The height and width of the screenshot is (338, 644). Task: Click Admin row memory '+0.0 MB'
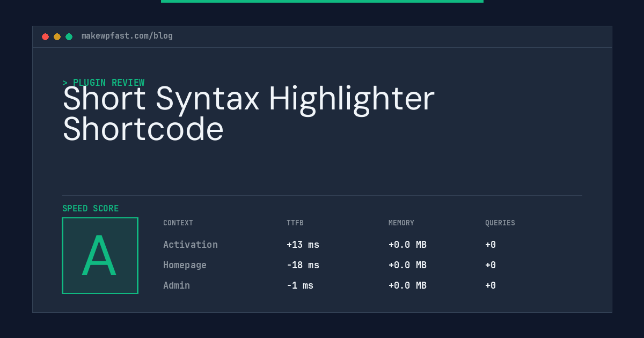click(407, 285)
